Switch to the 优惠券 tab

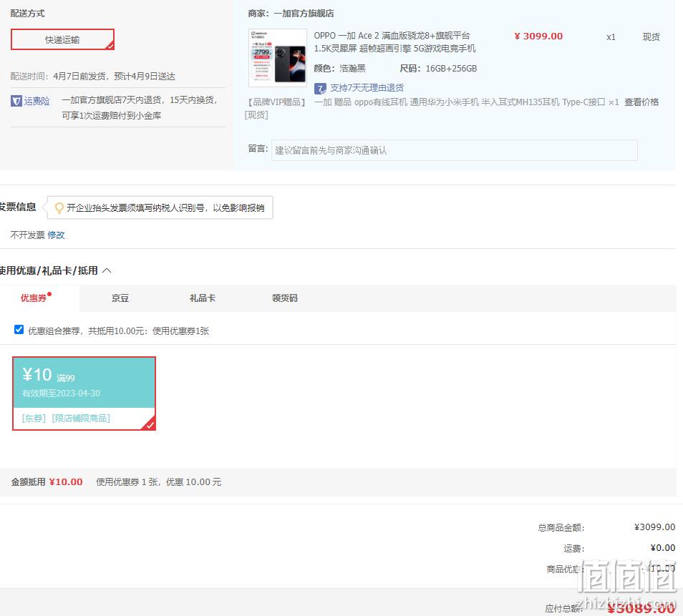[x=34, y=298]
